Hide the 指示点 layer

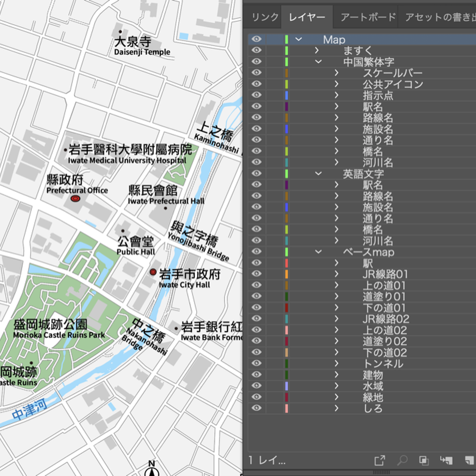257,95
